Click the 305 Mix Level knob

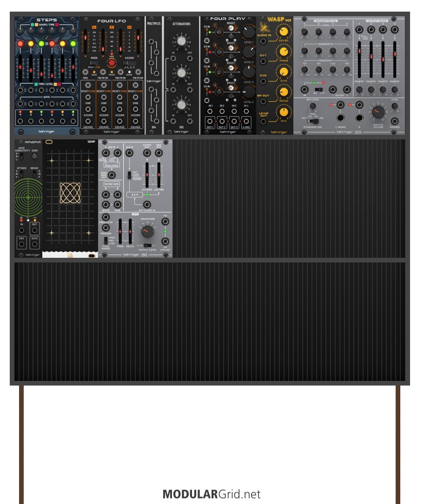pos(312,106)
